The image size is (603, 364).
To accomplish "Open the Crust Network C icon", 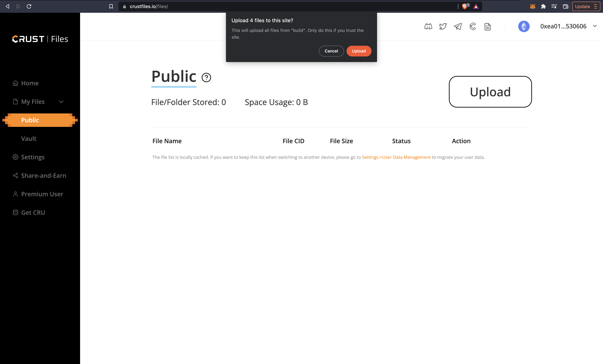I will pyautogui.click(x=473, y=26).
